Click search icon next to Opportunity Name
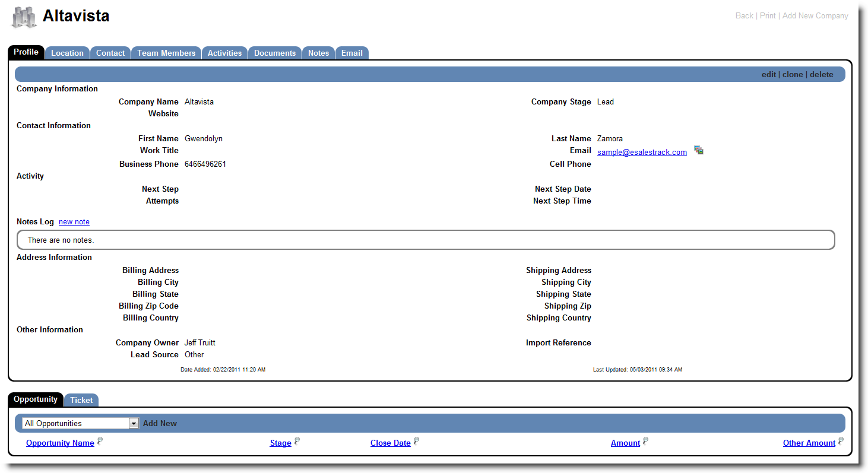The width and height of the screenshot is (868, 473). click(100, 441)
